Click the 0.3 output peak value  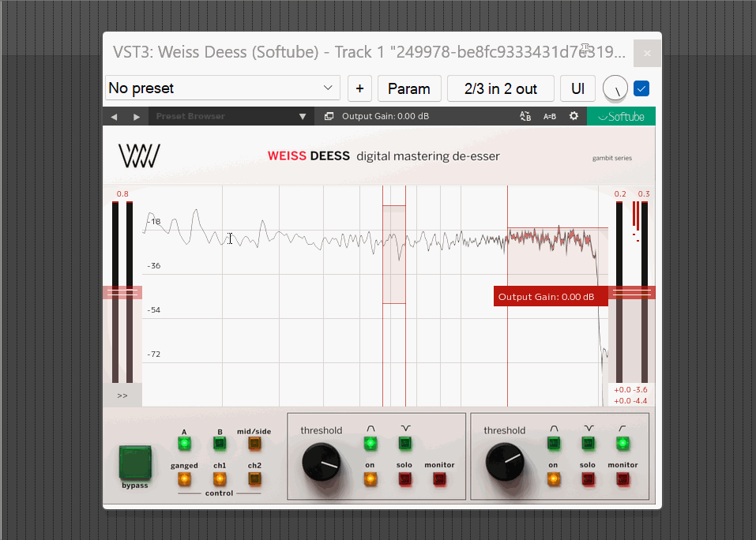click(644, 193)
